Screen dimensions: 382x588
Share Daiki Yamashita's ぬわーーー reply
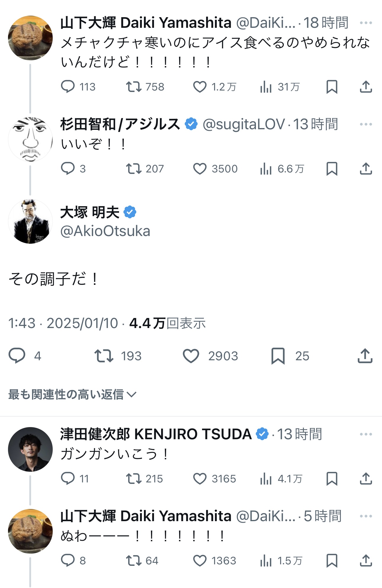(x=366, y=560)
